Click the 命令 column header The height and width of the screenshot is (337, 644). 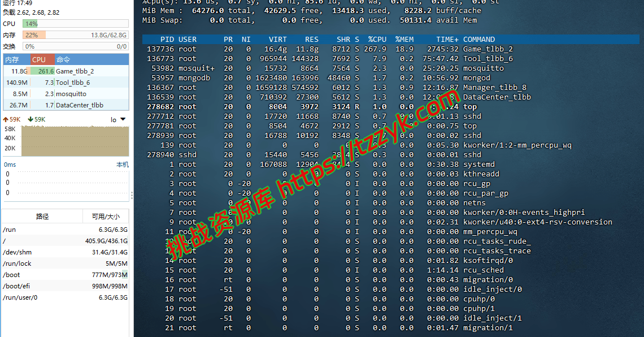pyautogui.click(x=63, y=59)
